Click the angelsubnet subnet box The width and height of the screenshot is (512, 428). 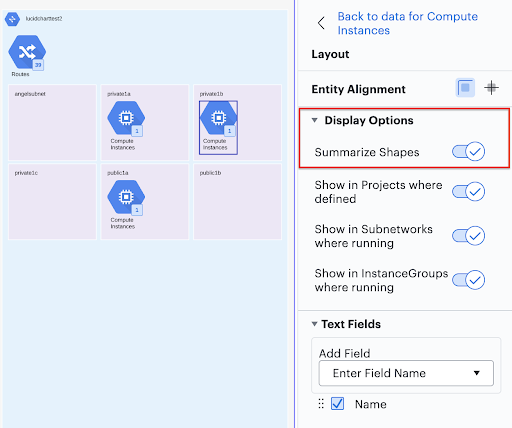coord(52,122)
